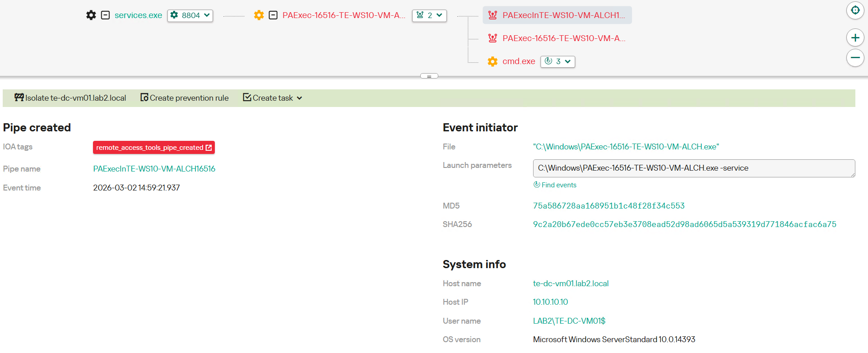Image resolution: width=868 pixels, height=353 pixels.
Task: Open the cmd.exe 3 events dropdown
Action: point(557,61)
